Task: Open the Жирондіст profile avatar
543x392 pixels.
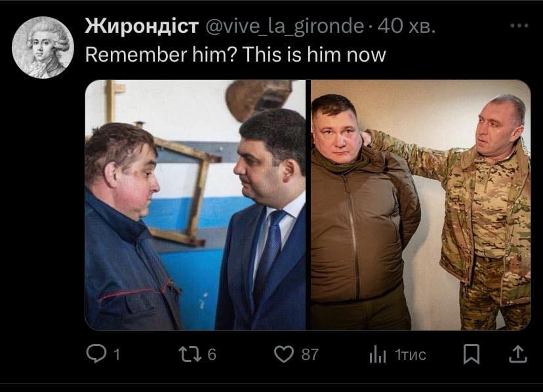Action: pos(43,47)
